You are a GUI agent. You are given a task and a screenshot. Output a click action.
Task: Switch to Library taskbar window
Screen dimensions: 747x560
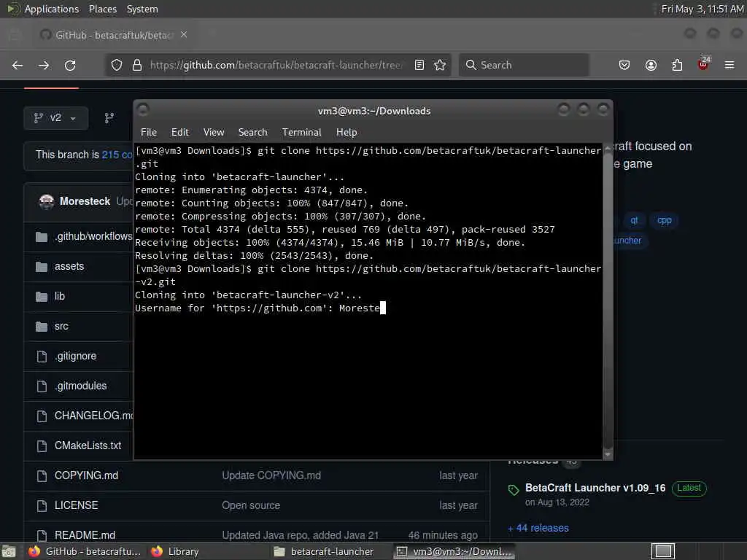pyautogui.click(x=175, y=551)
